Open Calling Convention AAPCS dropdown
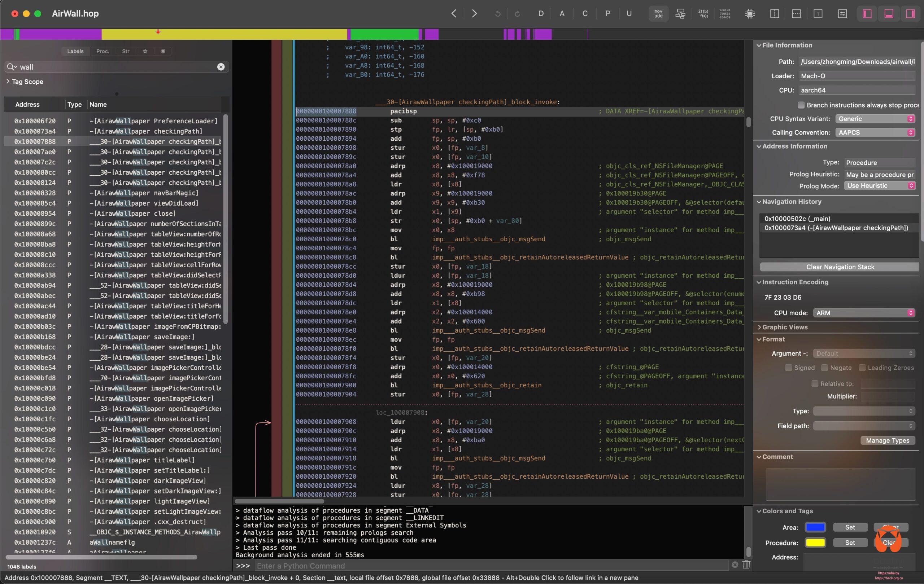Image resolution: width=924 pixels, height=584 pixels. (x=875, y=132)
